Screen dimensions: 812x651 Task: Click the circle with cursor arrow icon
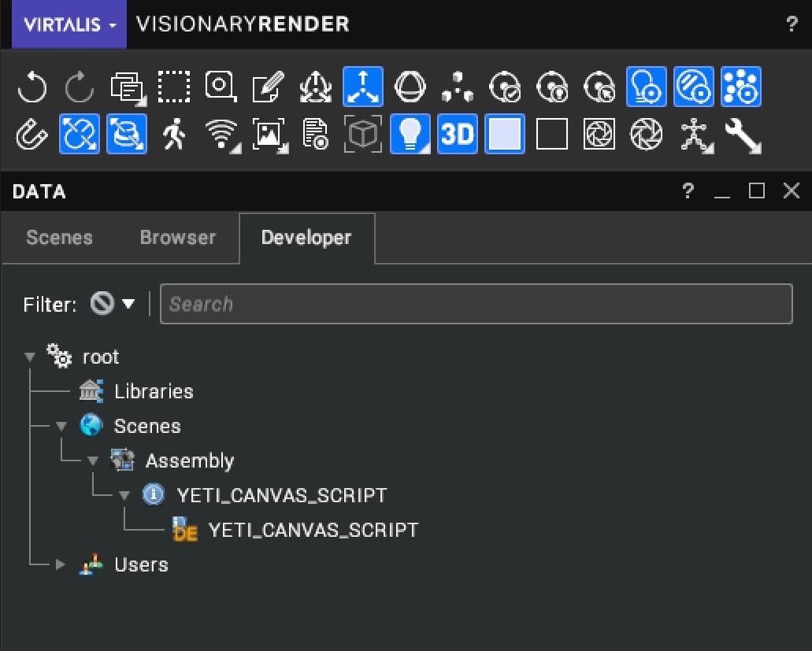599,87
